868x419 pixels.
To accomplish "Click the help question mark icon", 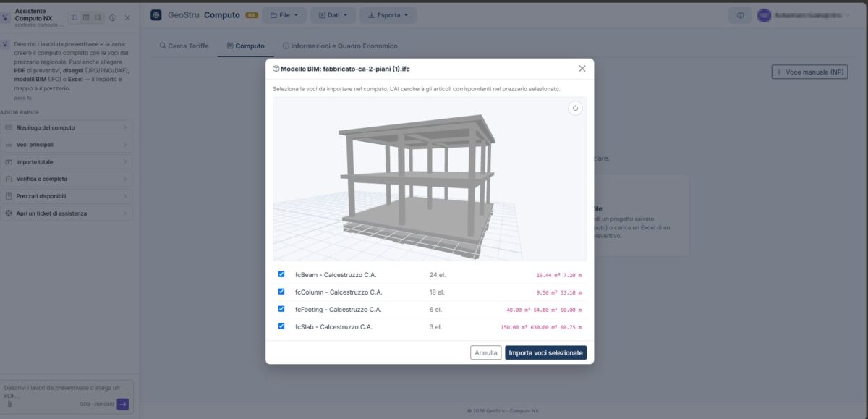I will point(740,15).
